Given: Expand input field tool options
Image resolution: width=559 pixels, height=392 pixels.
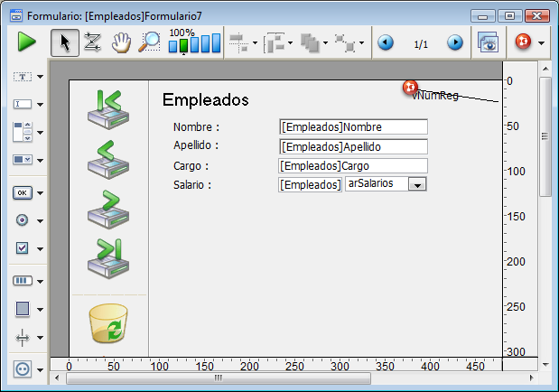Looking at the screenshot, I should 41,105.
